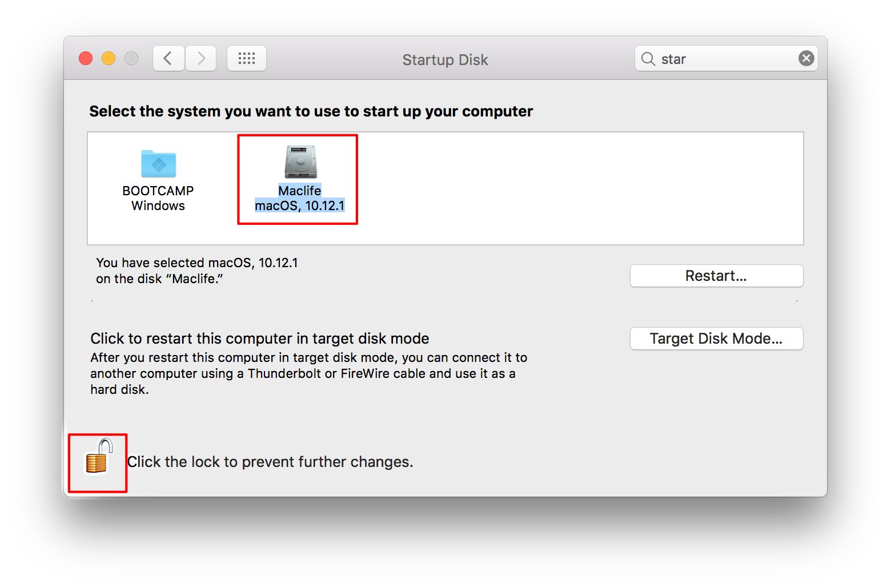Focus the search field containing "star"
This screenshot has width=891, height=588.
725,59
